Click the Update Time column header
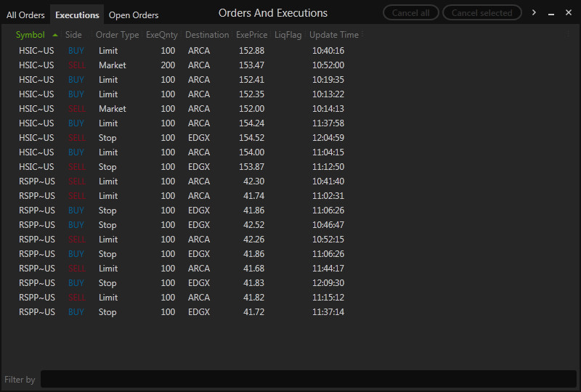This screenshot has height=392, width=581. click(x=333, y=35)
